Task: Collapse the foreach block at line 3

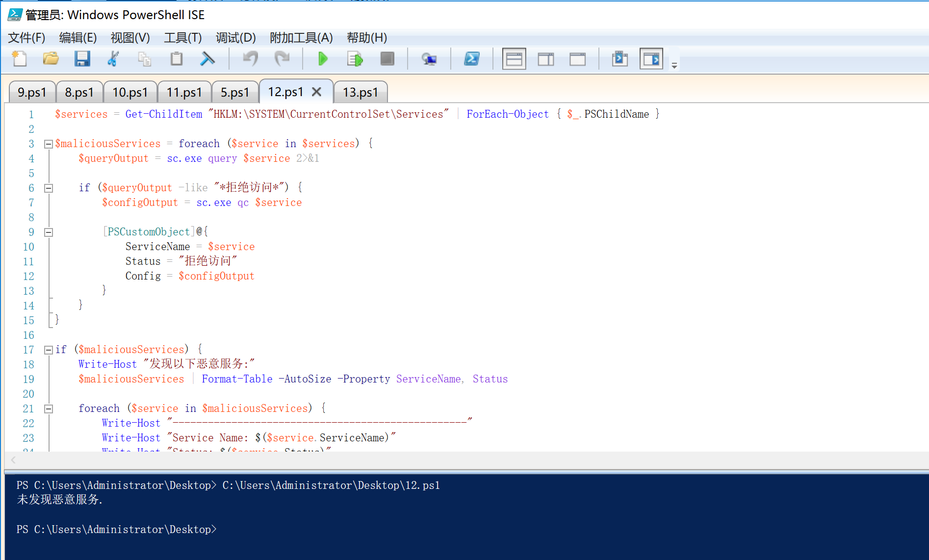Action: click(x=49, y=144)
